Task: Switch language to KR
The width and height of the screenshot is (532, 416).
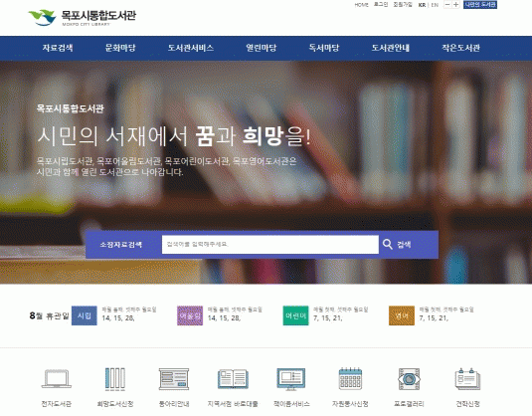Action: 422,5
